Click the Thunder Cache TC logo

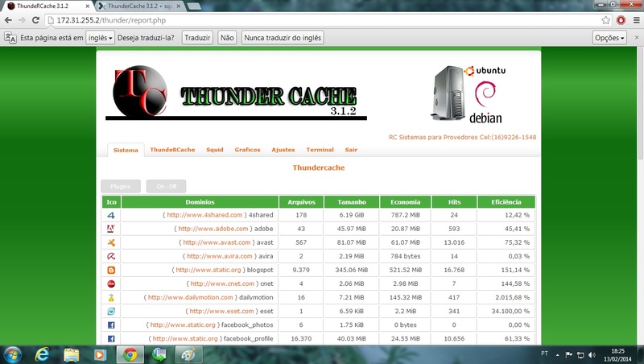140,90
